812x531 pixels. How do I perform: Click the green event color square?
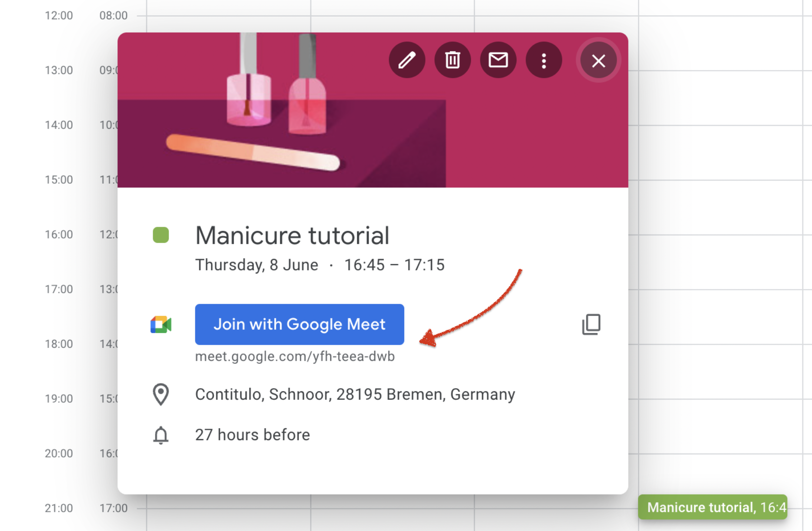pyautogui.click(x=161, y=235)
